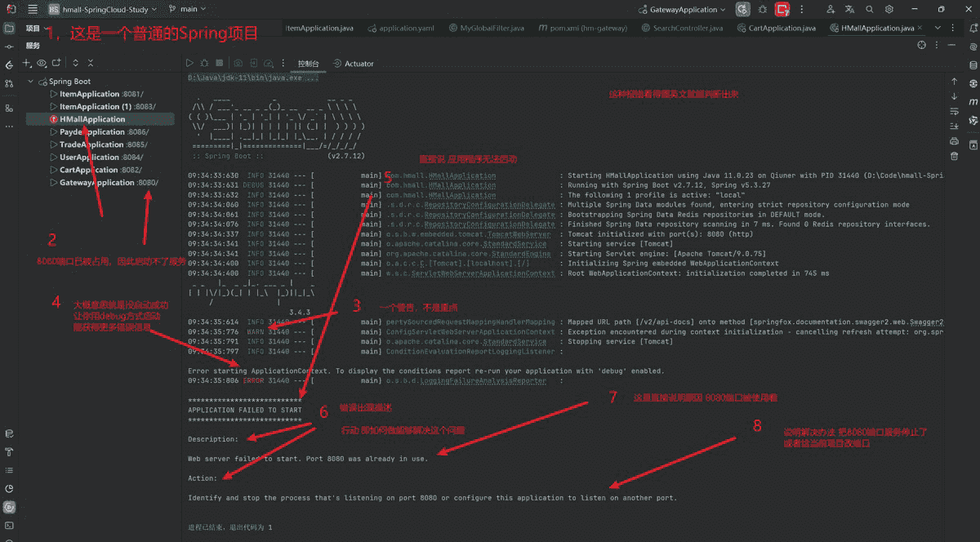Open more options in services console toolbar
Image resolution: width=980 pixels, height=542 pixels.
pos(283,63)
